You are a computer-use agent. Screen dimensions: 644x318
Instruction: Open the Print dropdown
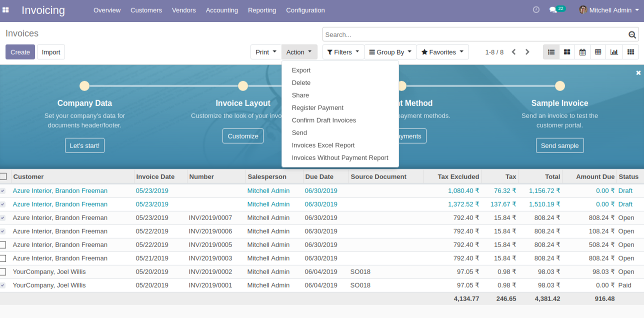[x=266, y=52]
